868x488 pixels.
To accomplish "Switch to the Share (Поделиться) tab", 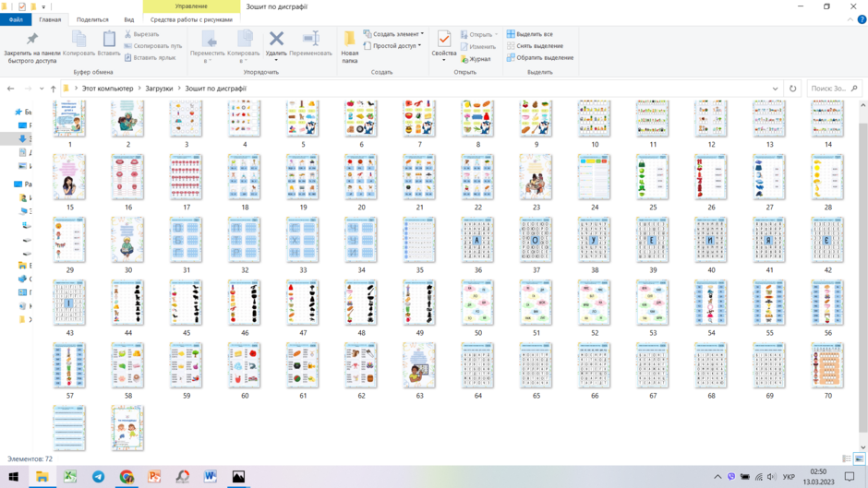I will pyautogui.click(x=92, y=19).
